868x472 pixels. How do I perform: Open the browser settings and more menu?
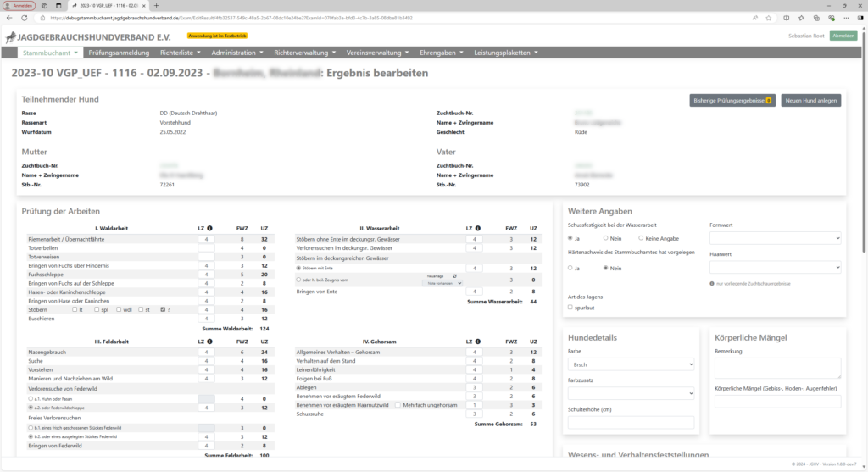[x=846, y=18]
